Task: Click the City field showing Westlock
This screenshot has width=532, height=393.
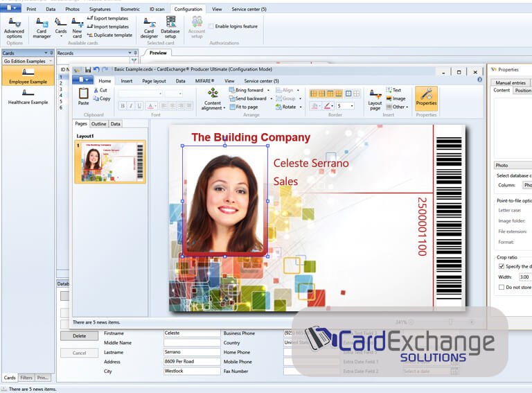Action: click(x=192, y=372)
